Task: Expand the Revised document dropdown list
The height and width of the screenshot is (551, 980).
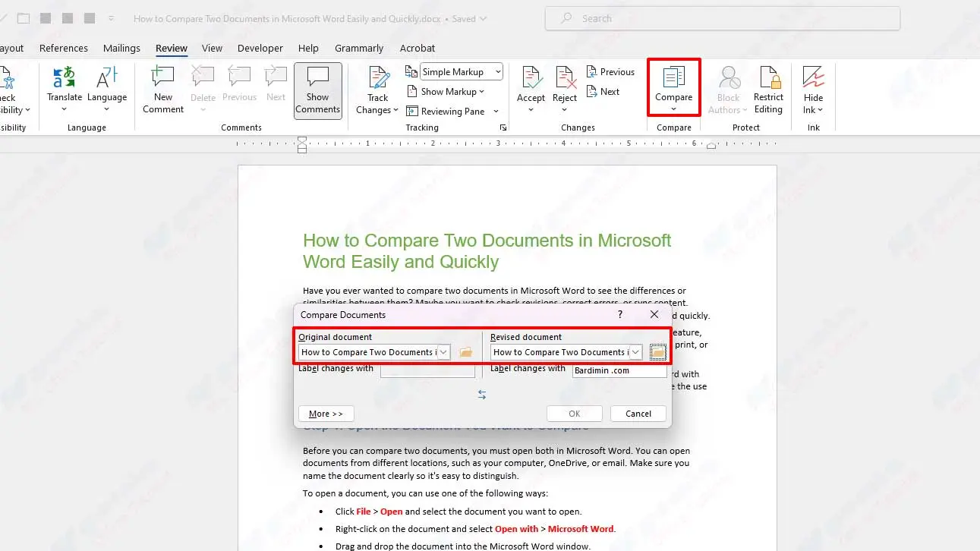Action: coord(636,352)
